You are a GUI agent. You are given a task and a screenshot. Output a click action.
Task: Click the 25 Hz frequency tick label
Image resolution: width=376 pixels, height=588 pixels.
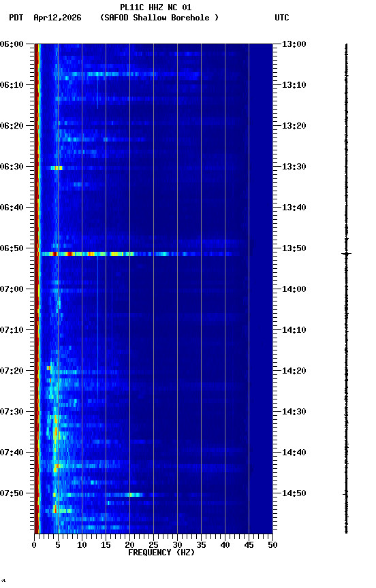pos(153,545)
